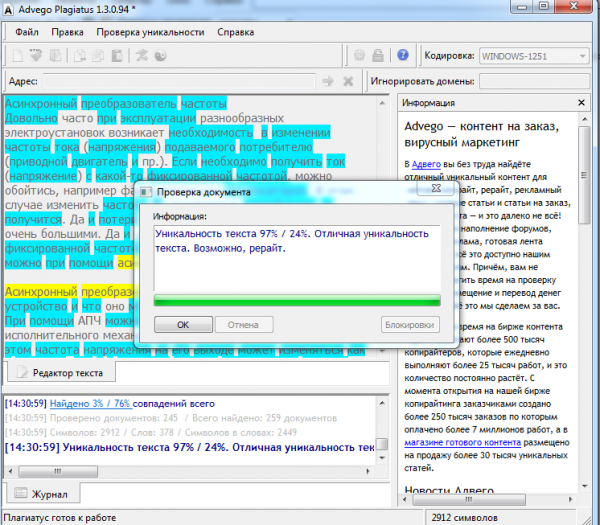Open settings via the gear icon
The width and height of the screenshot is (600, 525).
359,55
